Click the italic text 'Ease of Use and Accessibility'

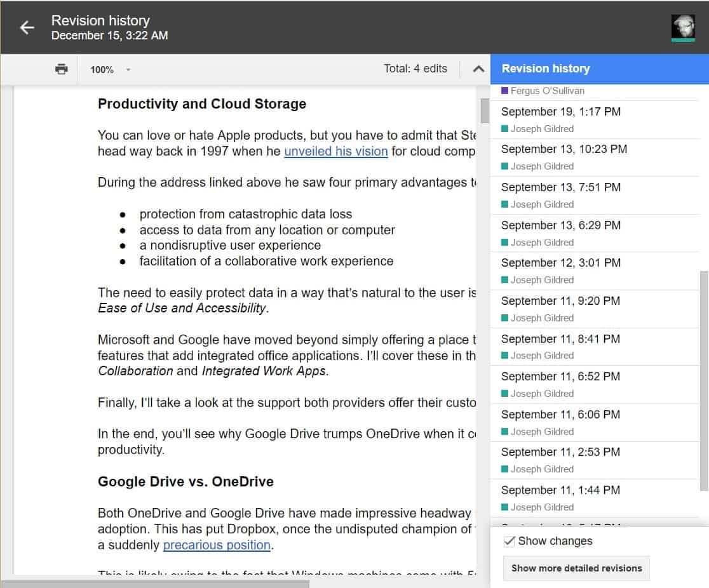[182, 308]
